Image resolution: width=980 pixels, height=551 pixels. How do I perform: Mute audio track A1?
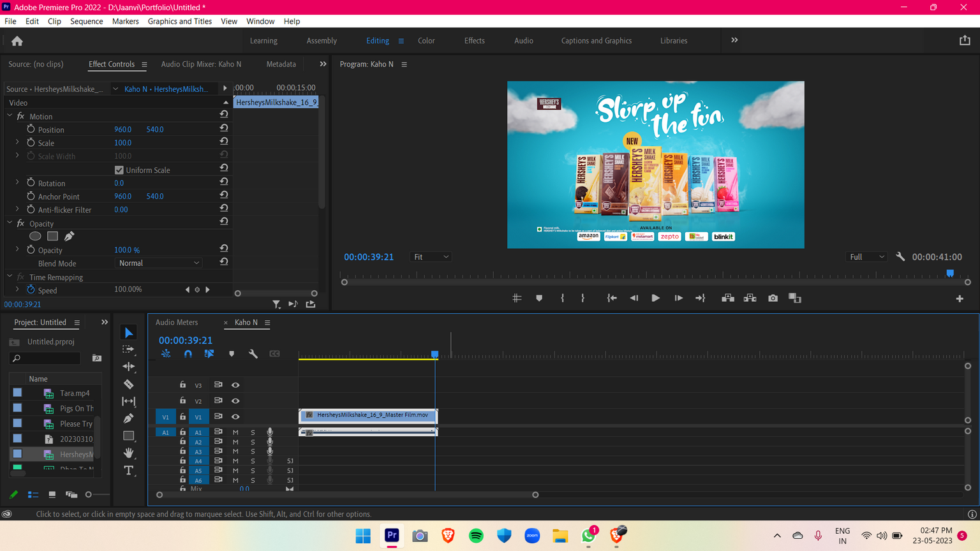(235, 432)
